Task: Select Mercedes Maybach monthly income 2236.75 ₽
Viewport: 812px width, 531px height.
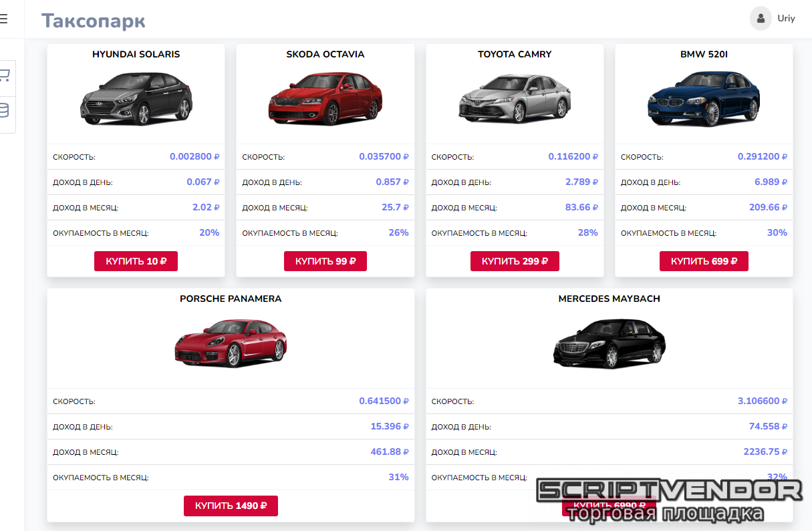Action: coord(766,452)
